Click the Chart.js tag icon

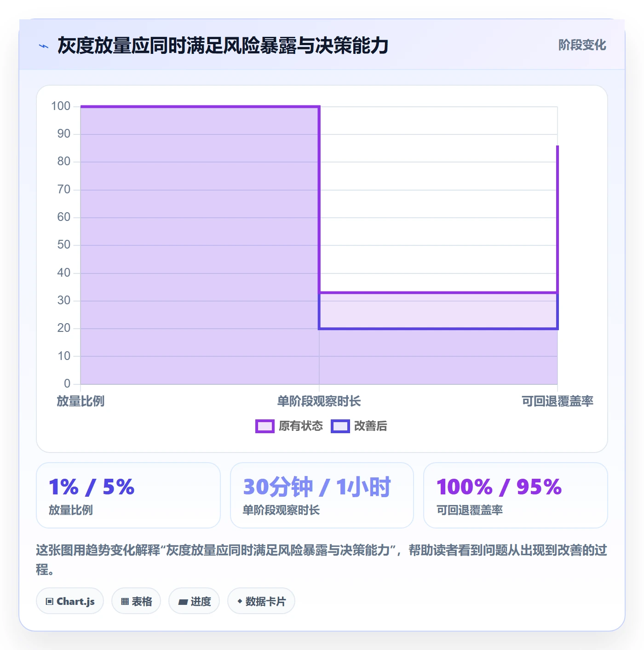point(50,601)
